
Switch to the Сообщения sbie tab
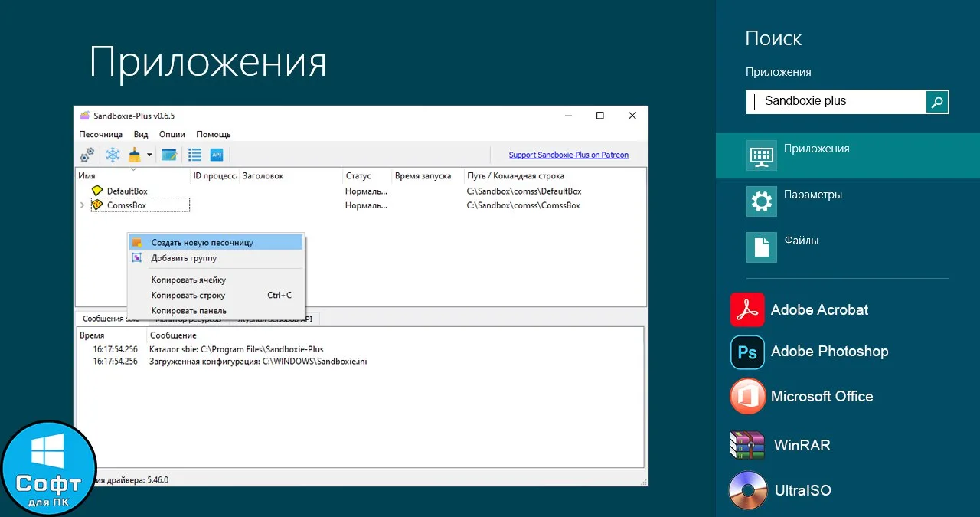coord(111,319)
